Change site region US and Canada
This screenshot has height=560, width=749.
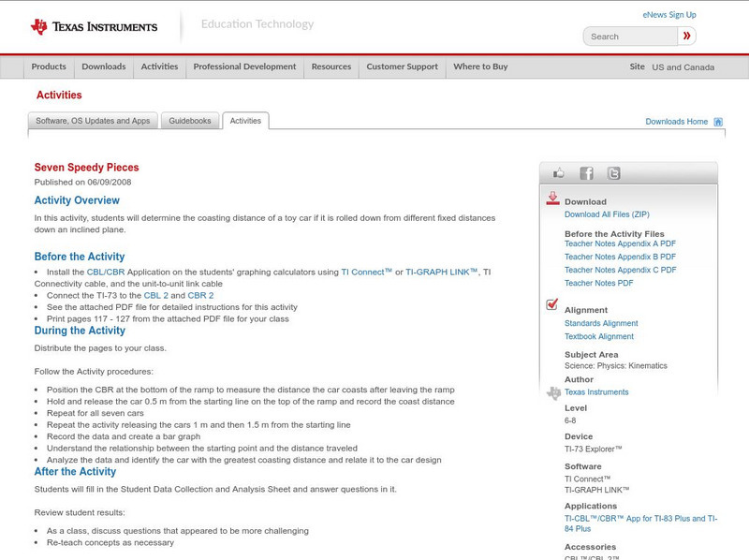click(x=683, y=67)
